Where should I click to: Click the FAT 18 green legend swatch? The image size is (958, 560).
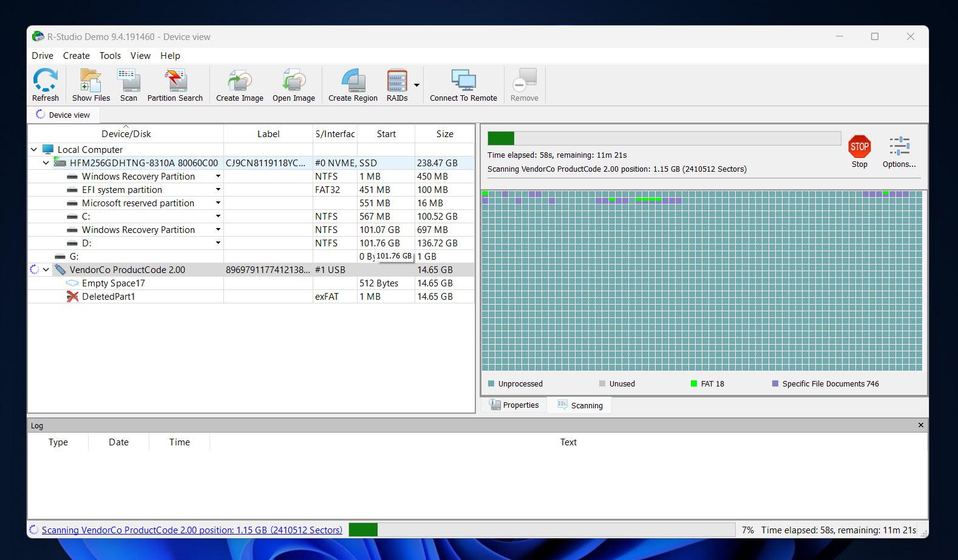click(x=693, y=383)
